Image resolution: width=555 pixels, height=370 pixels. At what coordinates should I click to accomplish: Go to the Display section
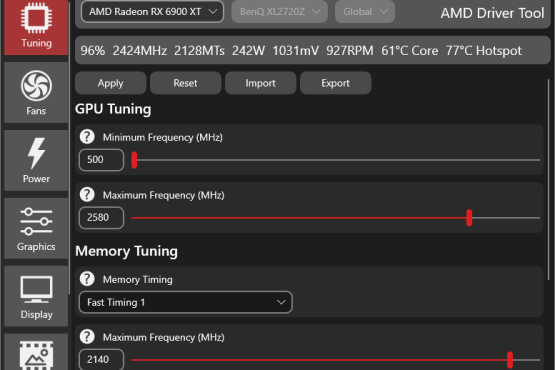click(x=36, y=296)
